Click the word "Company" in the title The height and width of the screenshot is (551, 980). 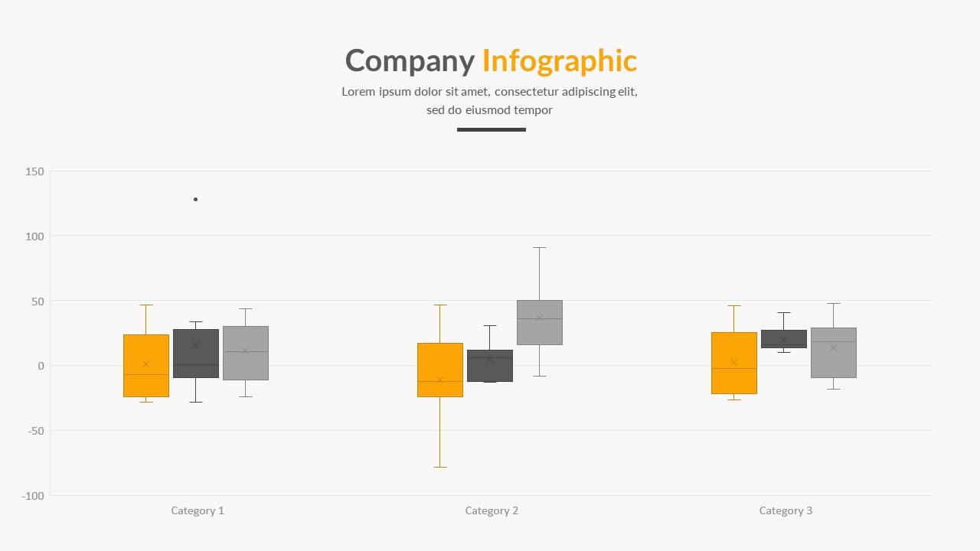pyautogui.click(x=410, y=60)
